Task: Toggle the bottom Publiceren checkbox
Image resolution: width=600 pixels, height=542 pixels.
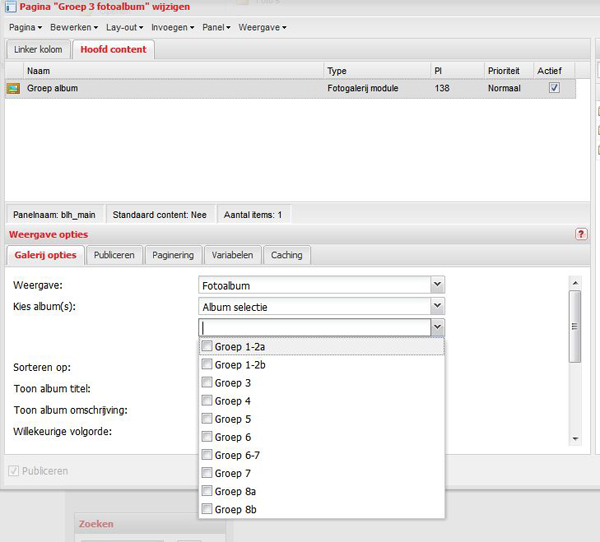Action: (13, 471)
